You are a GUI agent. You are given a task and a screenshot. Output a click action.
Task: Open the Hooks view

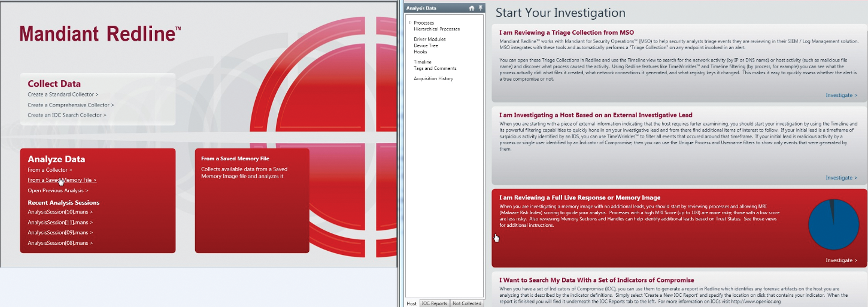(420, 51)
